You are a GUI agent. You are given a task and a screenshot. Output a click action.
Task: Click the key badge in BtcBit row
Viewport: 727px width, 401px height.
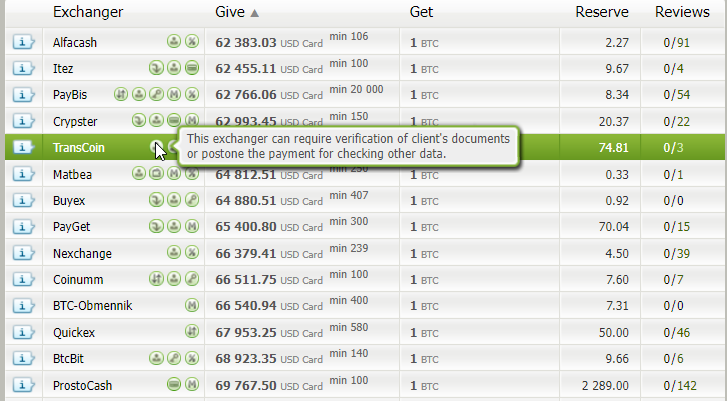coord(174,358)
